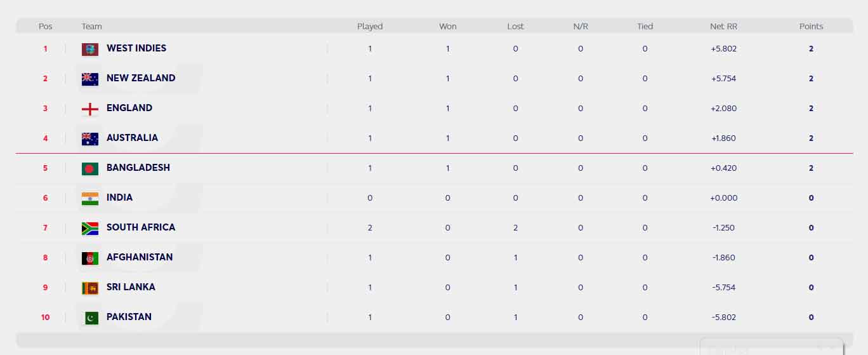Open the NEW ZEALAND team link

(141, 78)
